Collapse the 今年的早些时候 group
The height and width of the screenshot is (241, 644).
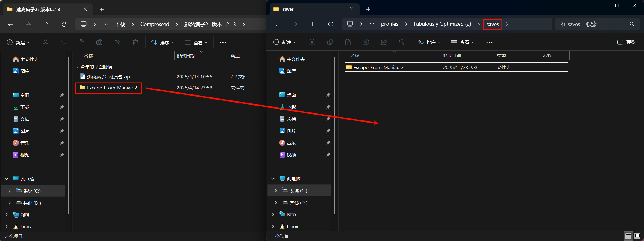coord(77,67)
